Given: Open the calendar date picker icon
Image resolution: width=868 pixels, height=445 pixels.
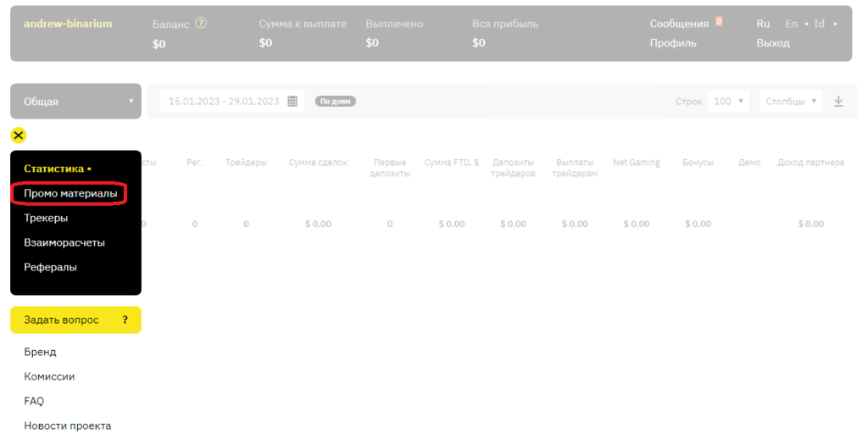Looking at the screenshot, I should tap(292, 101).
